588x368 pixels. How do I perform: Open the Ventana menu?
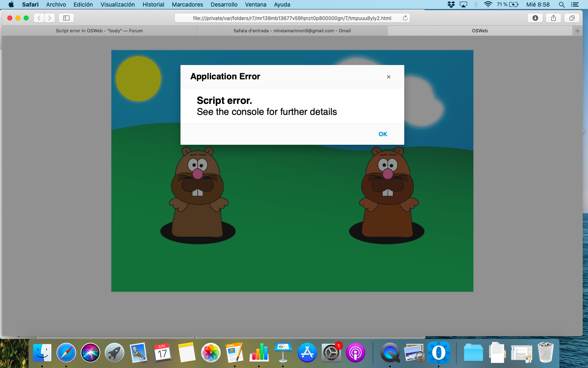[256, 4]
